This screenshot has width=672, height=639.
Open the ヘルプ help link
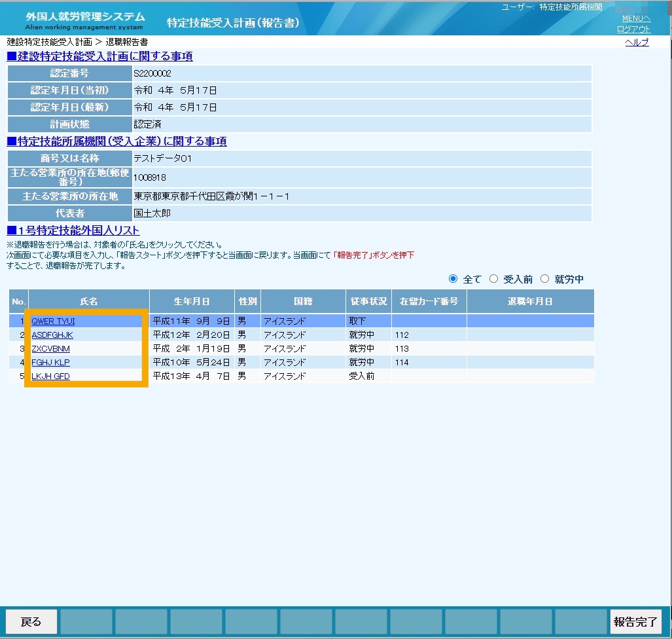click(x=637, y=42)
